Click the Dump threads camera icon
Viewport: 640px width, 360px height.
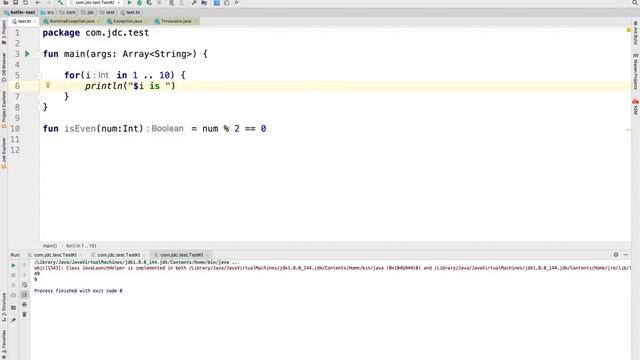coord(13,295)
